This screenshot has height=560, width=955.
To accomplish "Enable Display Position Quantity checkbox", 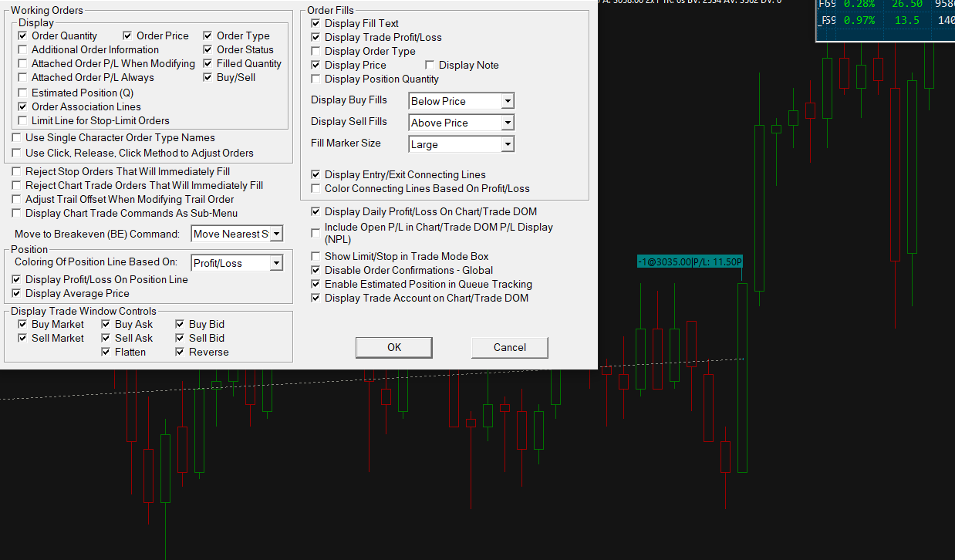I will [x=316, y=79].
